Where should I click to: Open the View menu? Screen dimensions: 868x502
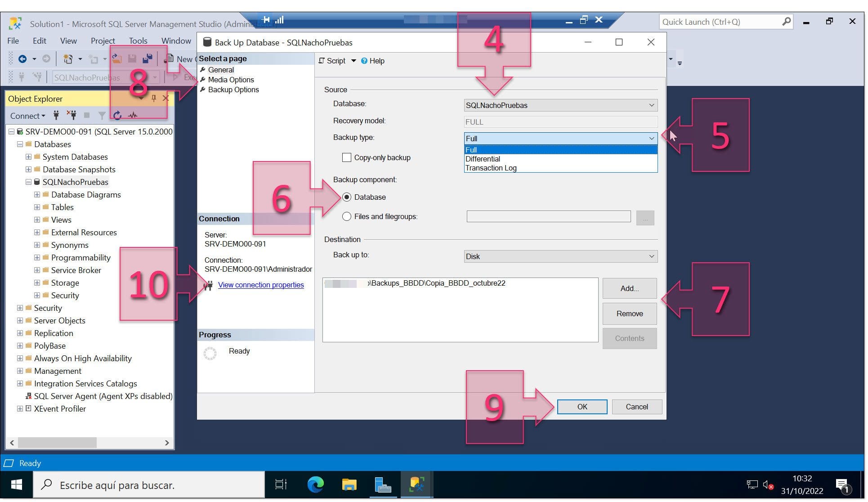(68, 40)
